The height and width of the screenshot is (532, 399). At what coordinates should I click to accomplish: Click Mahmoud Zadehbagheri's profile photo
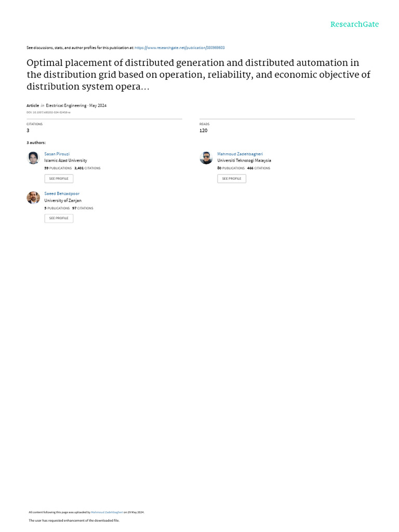[x=206, y=158]
